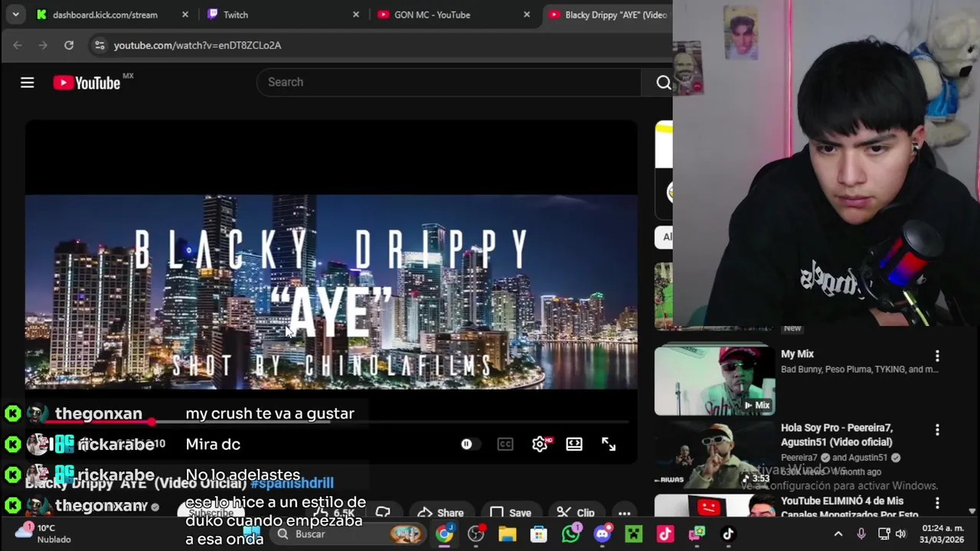Switch player to theater mode
The width and height of the screenshot is (980, 551).
574,444
